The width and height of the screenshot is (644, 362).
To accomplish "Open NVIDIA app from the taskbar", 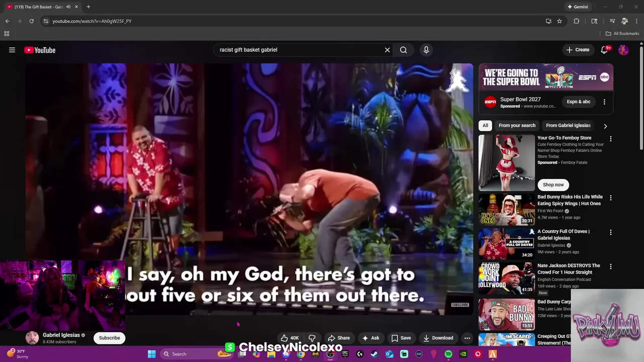I will (463, 354).
